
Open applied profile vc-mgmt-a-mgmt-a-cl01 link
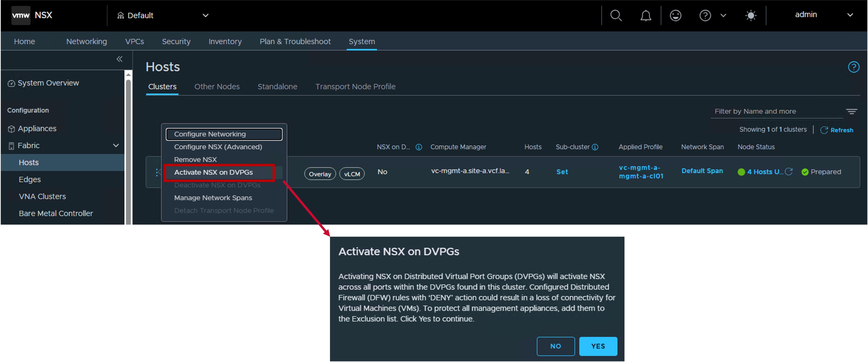click(x=641, y=172)
